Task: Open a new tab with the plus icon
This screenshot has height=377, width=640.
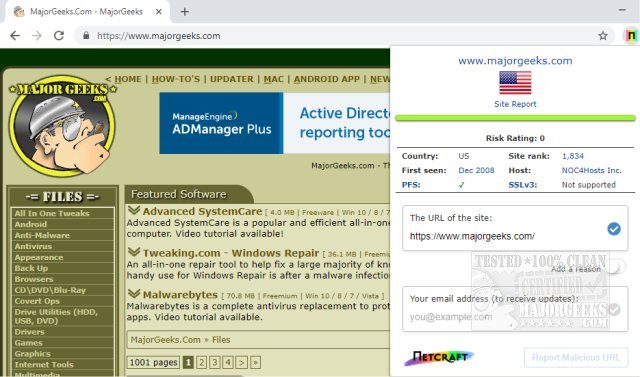Action: (184, 12)
